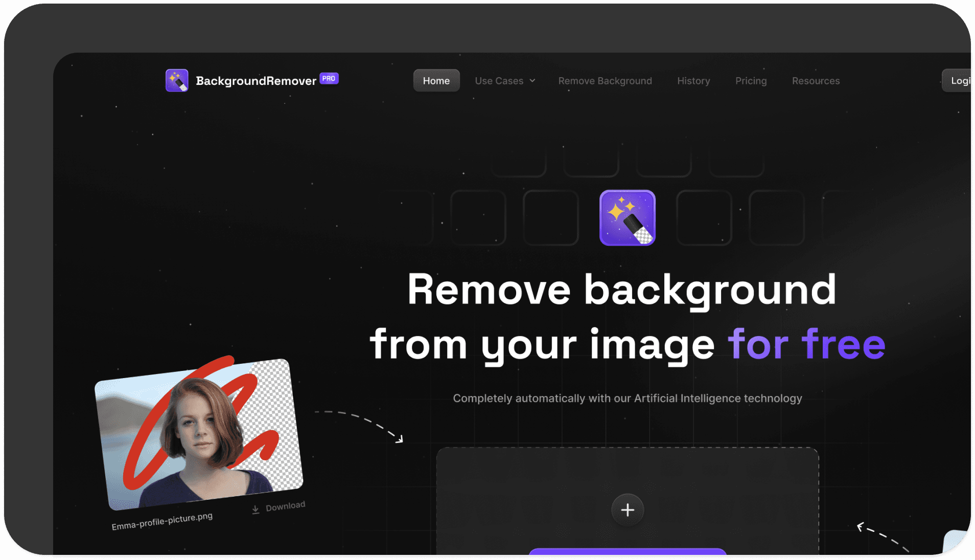Click the large purple magic eraser app icon

[628, 218]
